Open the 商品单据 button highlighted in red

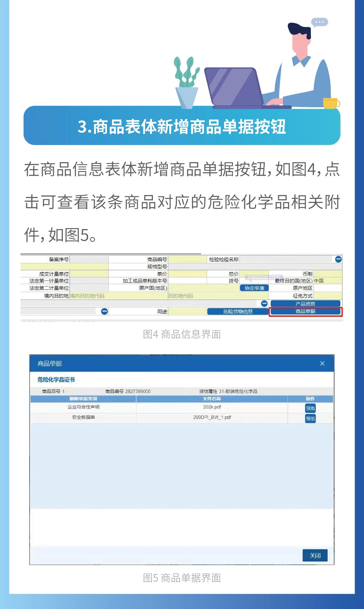(305, 311)
